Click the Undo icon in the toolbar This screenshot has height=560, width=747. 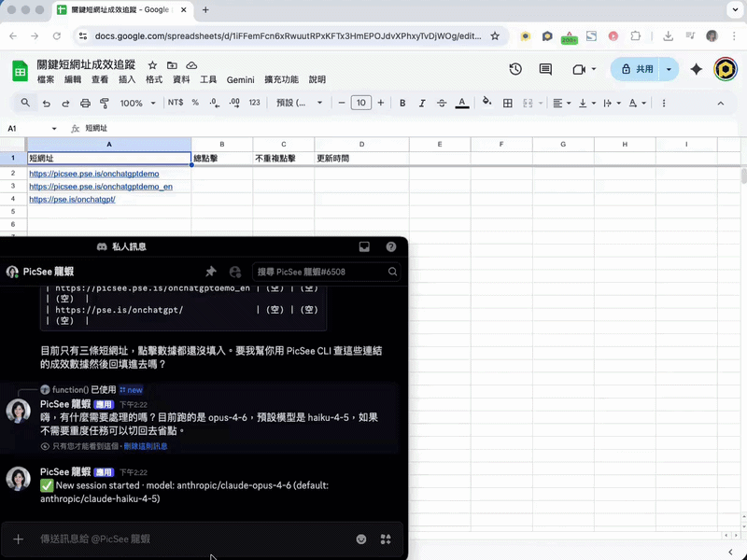[49, 103]
